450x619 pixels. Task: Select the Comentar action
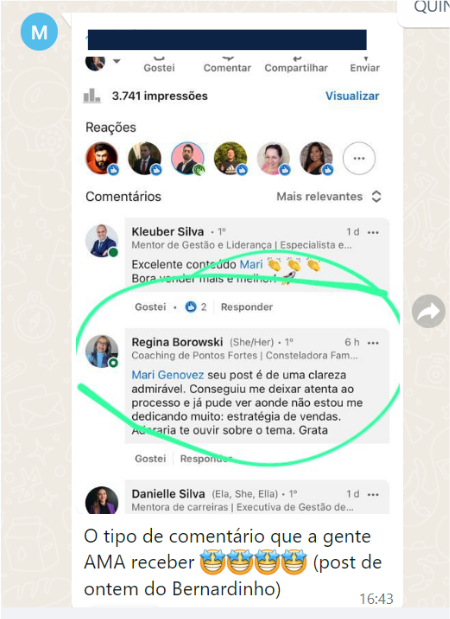pos(227,68)
